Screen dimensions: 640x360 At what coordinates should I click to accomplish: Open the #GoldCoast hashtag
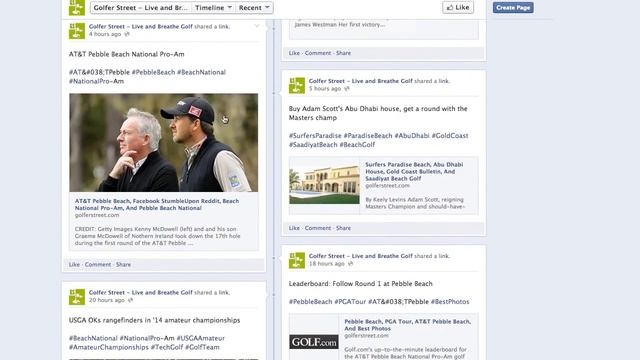(x=450, y=136)
